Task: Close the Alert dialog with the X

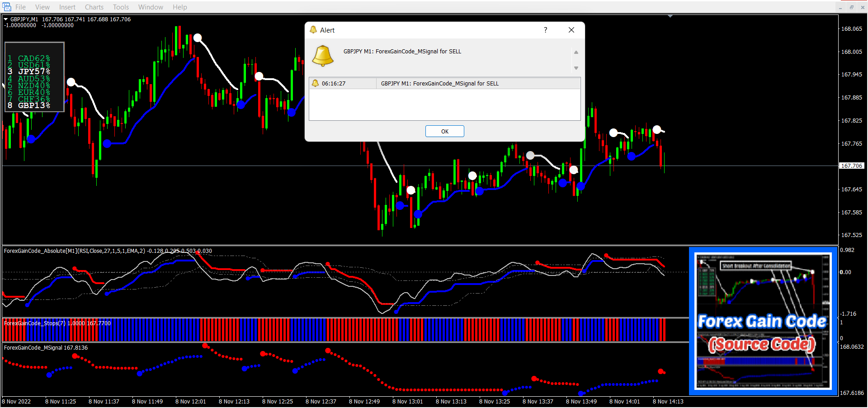Action: (571, 30)
